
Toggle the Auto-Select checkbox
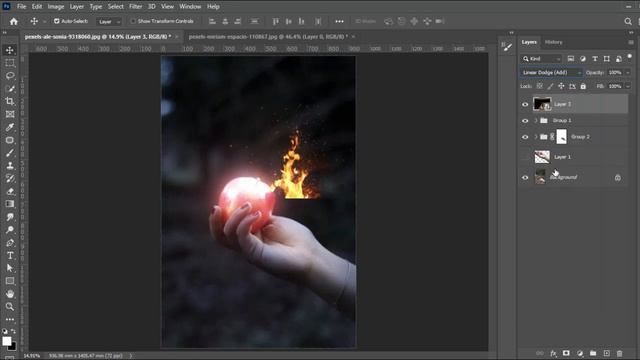(57, 21)
